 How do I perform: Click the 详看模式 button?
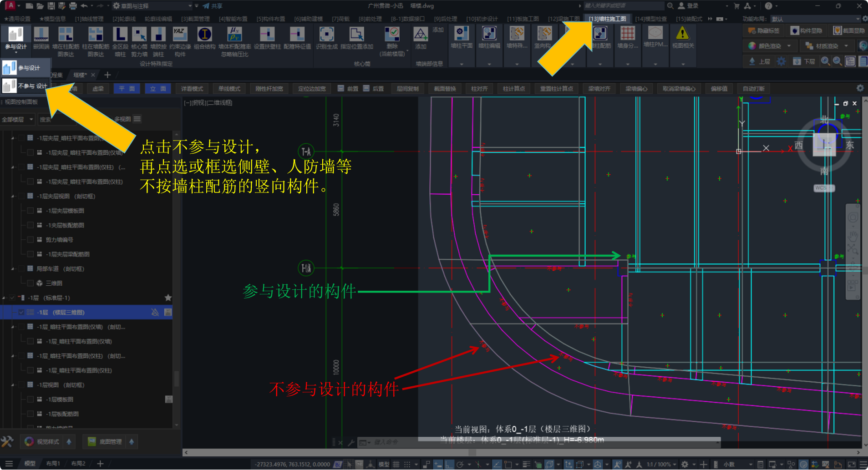(x=192, y=89)
